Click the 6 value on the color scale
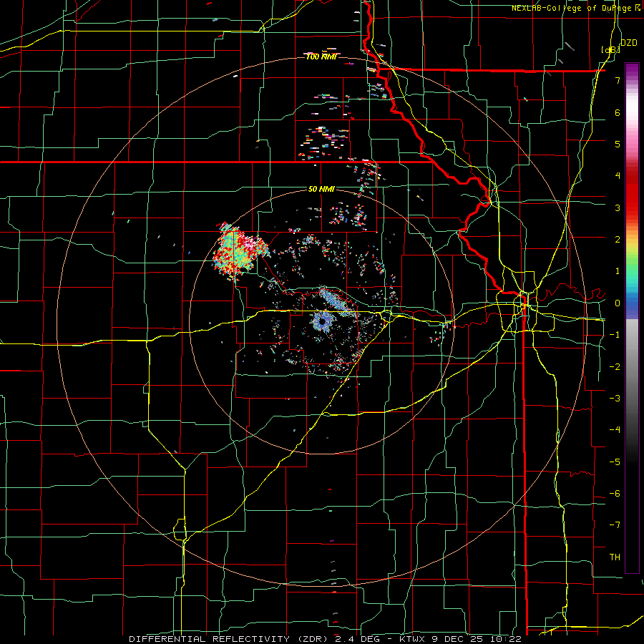Screen dimensions: 644x644 pos(618,112)
